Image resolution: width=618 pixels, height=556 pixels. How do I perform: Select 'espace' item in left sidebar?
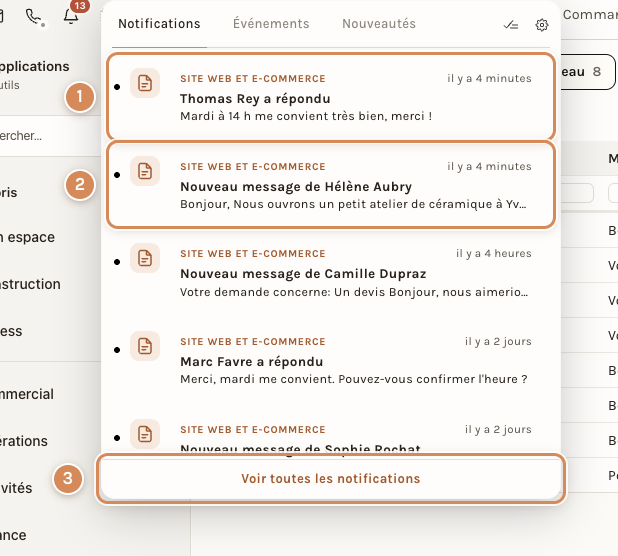pyautogui.click(x=28, y=237)
